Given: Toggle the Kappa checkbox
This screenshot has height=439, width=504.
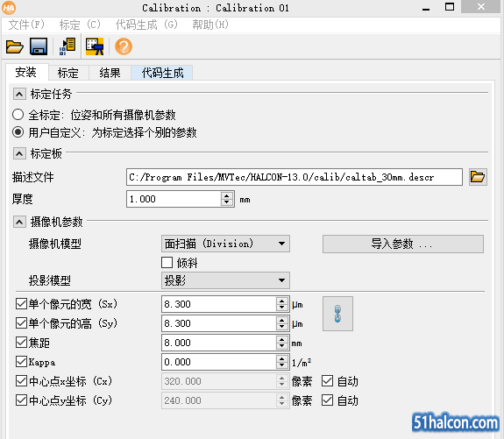Looking at the screenshot, I should pos(21,362).
